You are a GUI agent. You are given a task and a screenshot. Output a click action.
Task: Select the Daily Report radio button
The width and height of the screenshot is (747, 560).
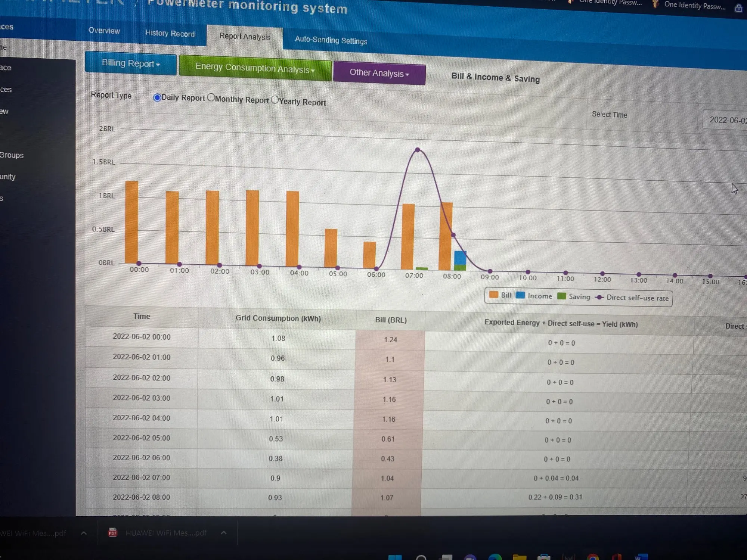tap(157, 97)
